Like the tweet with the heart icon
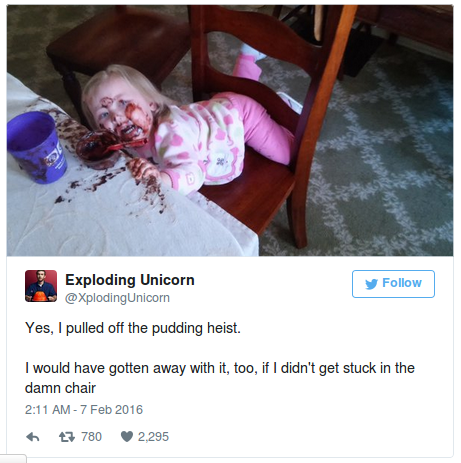Image resolution: width=461 pixels, height=463 pixels. 127,437
